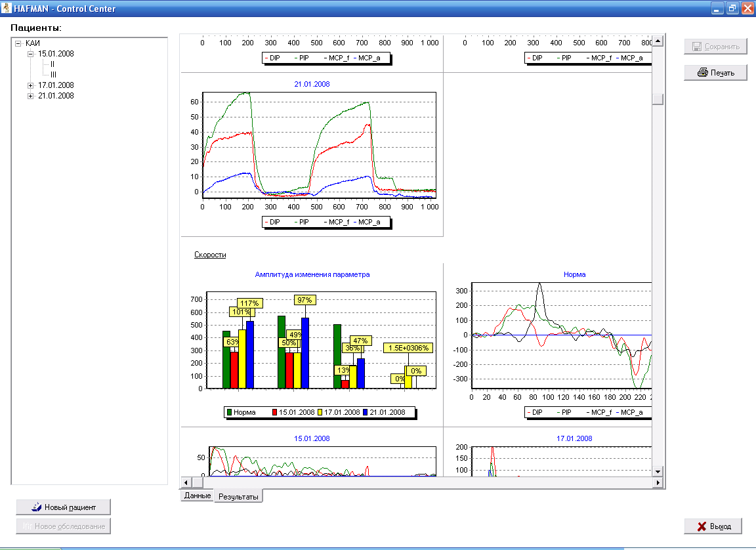Click the 117% bar label
This screenshot has height=550, width=756.
[250, 303]
